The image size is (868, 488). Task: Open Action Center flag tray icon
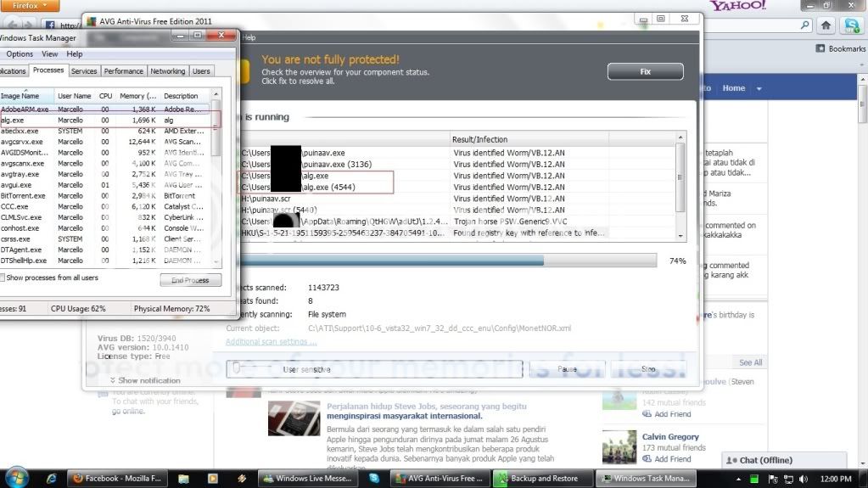point(773,480)
